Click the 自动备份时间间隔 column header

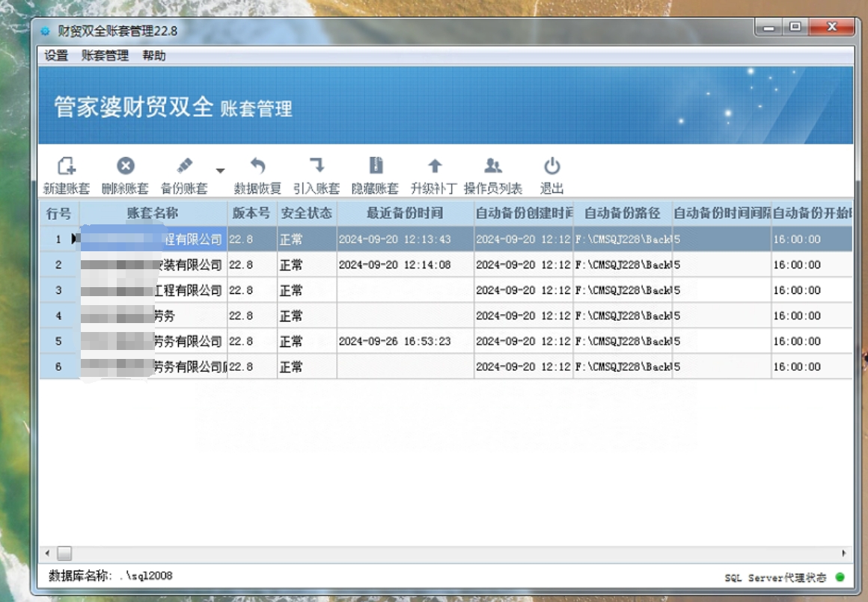(722, 213)
